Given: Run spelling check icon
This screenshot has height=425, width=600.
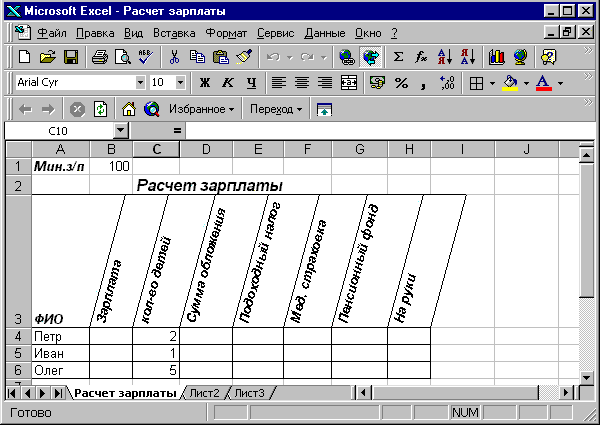Looking at the screenshot, I should click(146, 57).
